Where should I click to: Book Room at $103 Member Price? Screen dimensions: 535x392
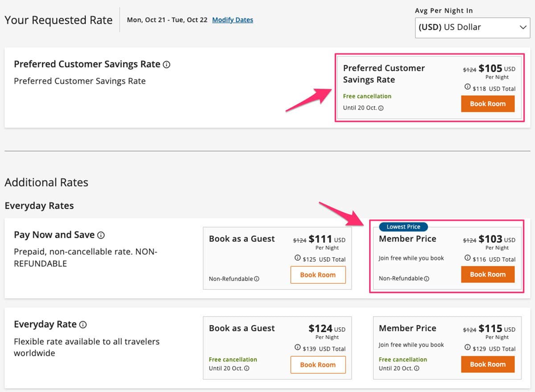(x=488, y=275)
